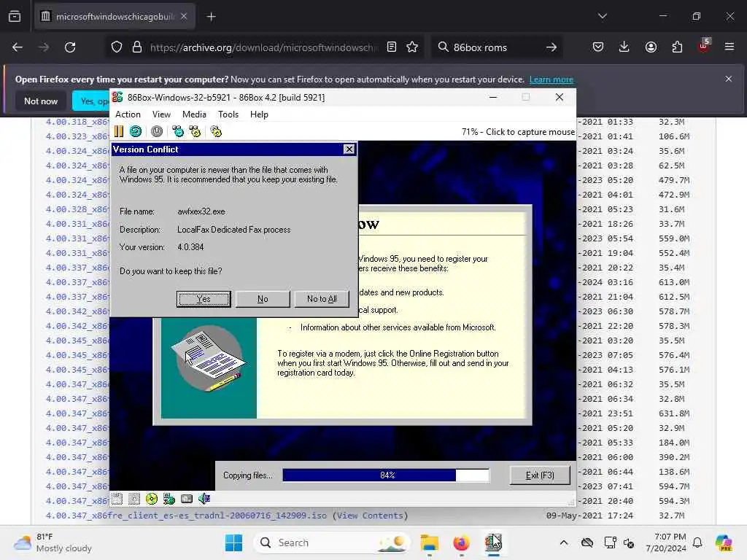Send Ctrl+Alt+Del via toolbar icon
Screen dimensions: 747x560
tap(178, 131)
